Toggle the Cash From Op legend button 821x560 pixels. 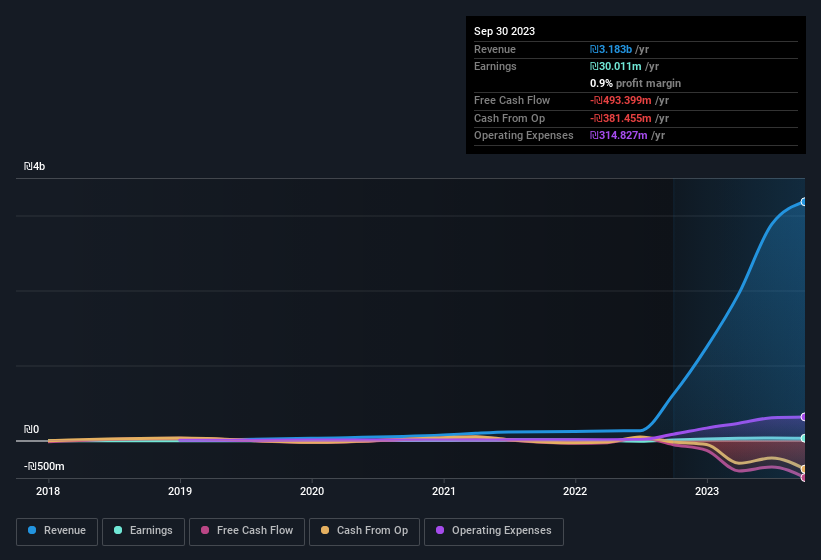point(364,531)
